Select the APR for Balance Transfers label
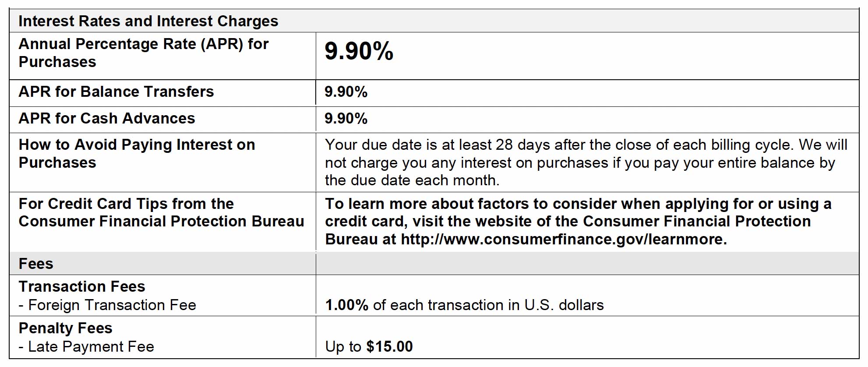The image size is (868, 367). [116, 92]
